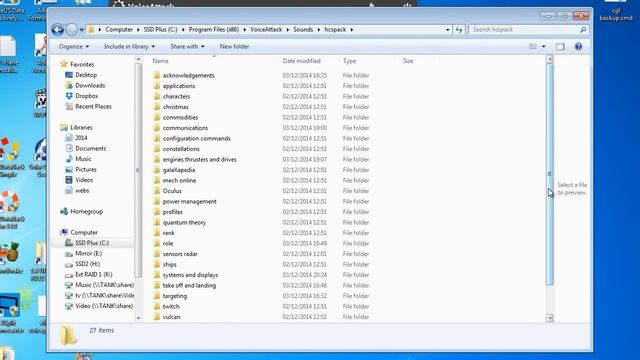This screenshot has height=360, width=640.
Task: Open the view options dropdown arrow
Action: tap(543, 47)
